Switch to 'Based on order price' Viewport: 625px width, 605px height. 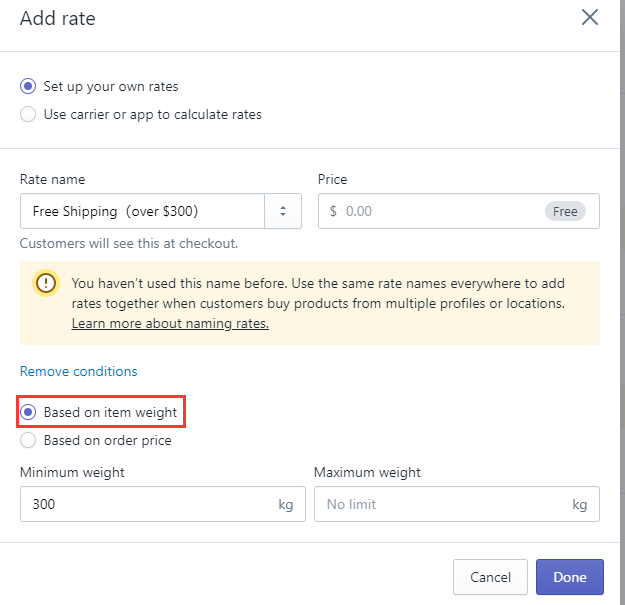[x=28, y=440]
